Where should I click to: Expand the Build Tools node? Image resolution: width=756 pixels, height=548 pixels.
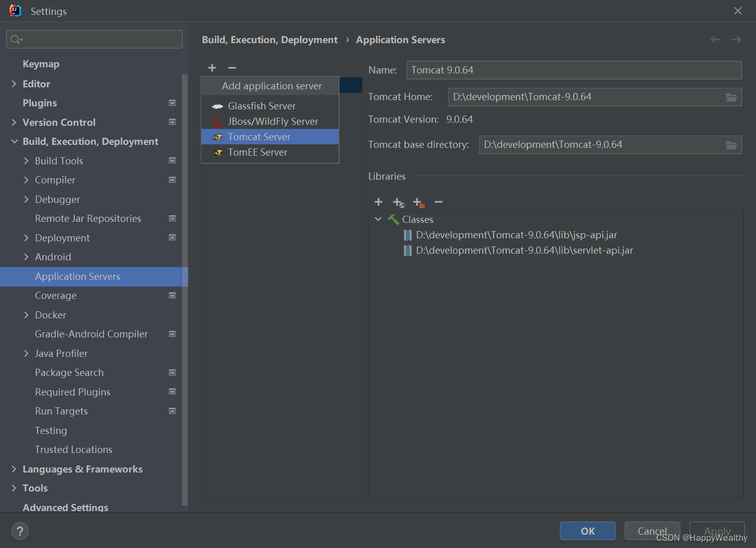pos(26,161)
